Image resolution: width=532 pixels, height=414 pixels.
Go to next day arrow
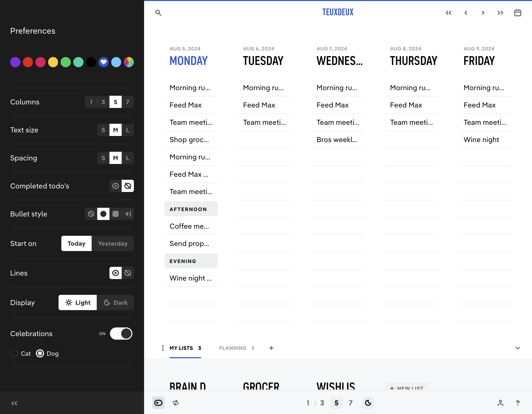483,13
